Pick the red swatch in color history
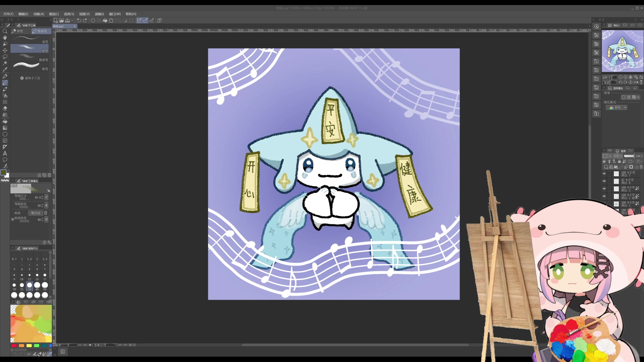 pyautogui.click(x=14, y=346)
